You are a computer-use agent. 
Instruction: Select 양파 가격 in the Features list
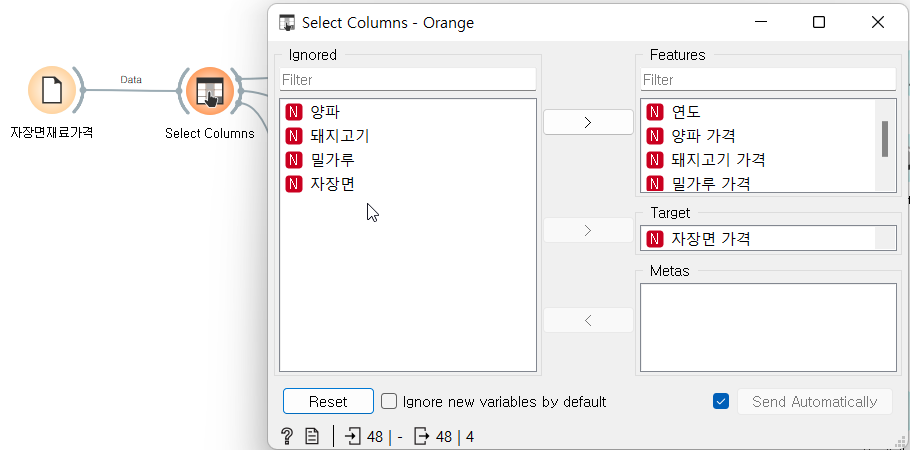pos(758,136)
